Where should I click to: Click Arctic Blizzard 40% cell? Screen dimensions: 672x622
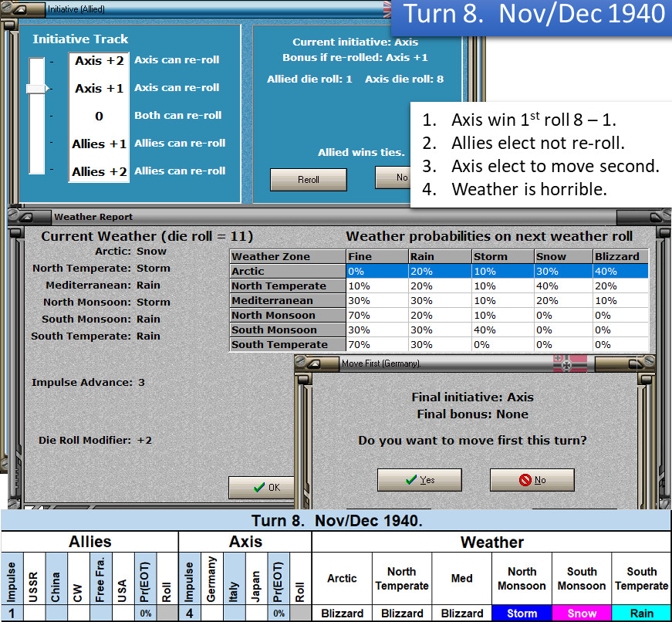coord(620,272)
